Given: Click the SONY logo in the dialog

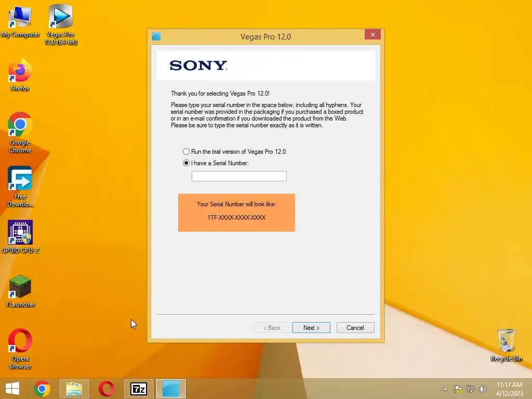Looking at the screenshot, I should pyautogui.click(x=198, y=65).
